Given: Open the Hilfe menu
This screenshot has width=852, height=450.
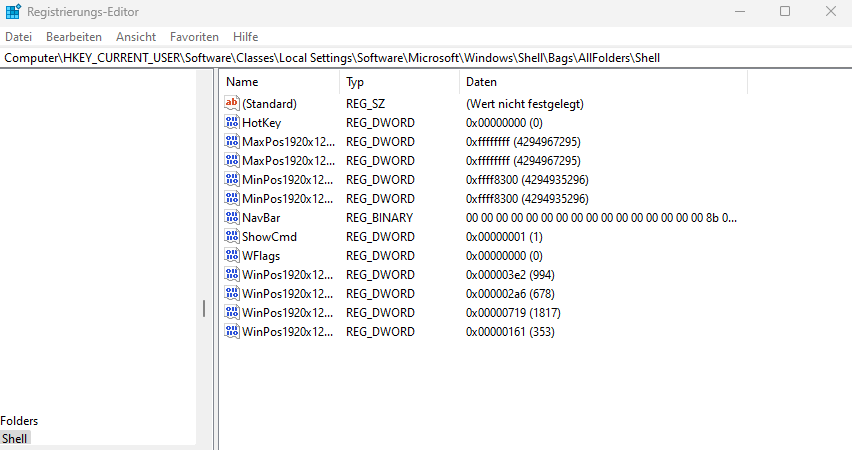Looking at the screenshot, I should 246,37.
